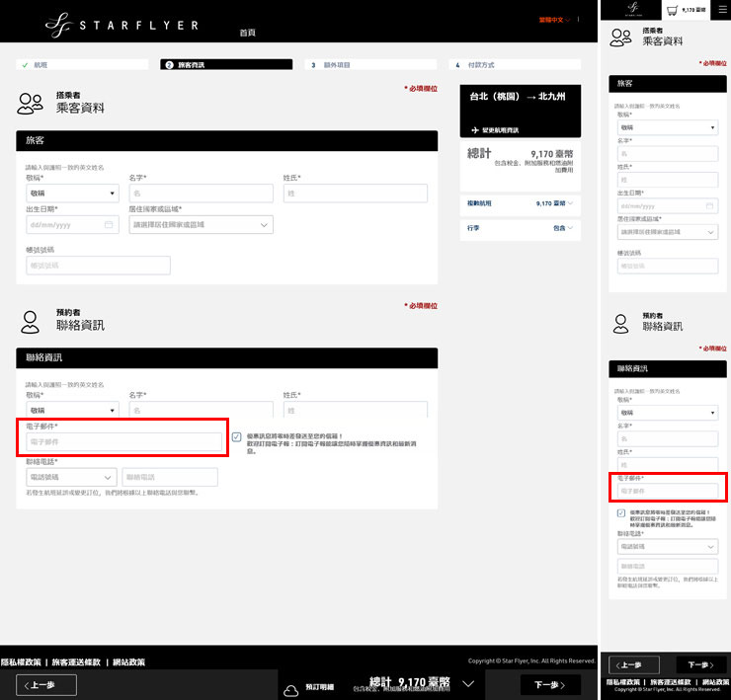Open the 繁體中文 language selector

(x=554, y=20)
